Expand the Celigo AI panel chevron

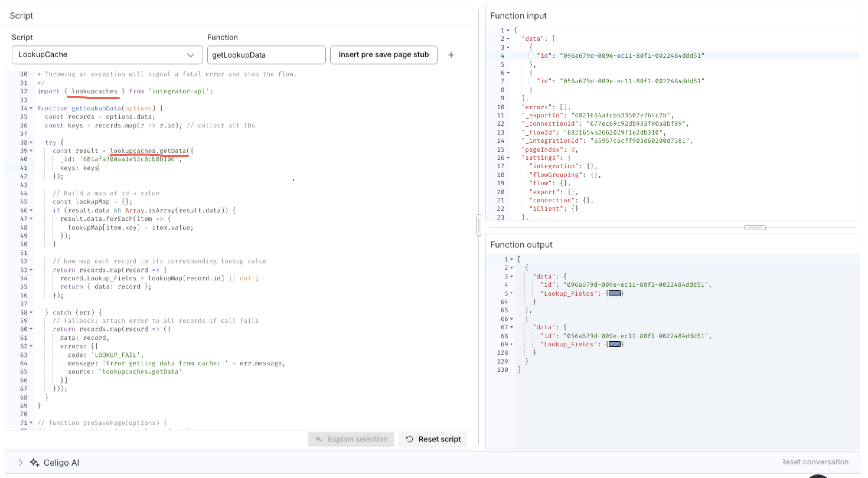20,462
